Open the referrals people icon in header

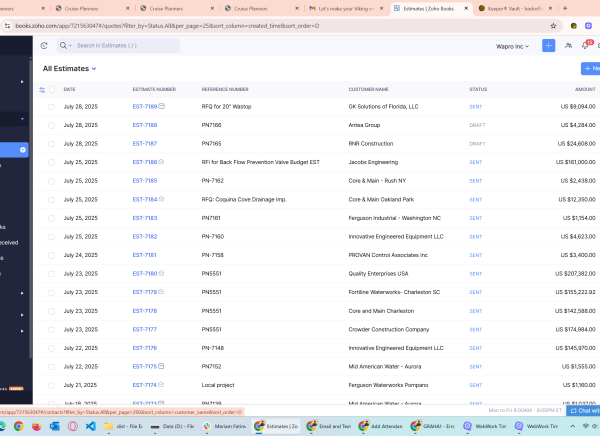click(568, 46)
